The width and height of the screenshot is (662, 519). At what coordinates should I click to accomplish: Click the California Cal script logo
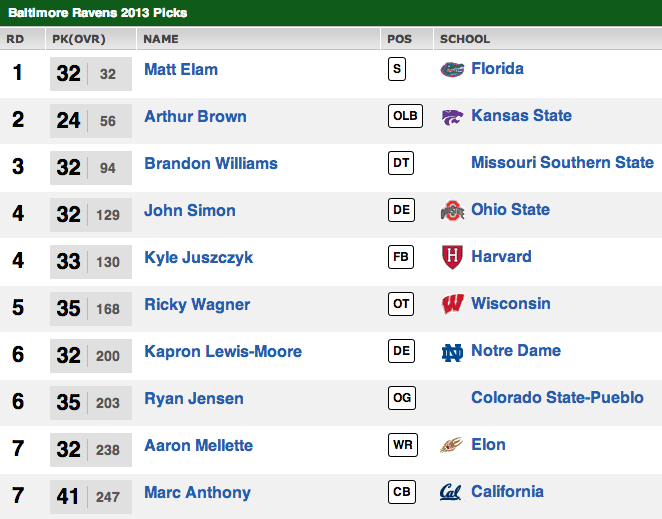[451, 492]
